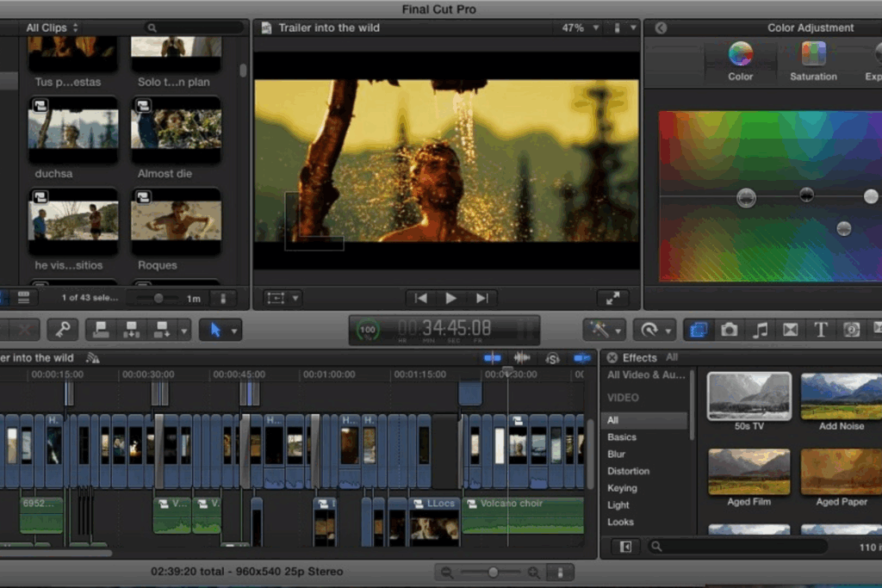882x588 pixels.
Task: Open the Music and Sound browser icon
Action: (760, 330)
